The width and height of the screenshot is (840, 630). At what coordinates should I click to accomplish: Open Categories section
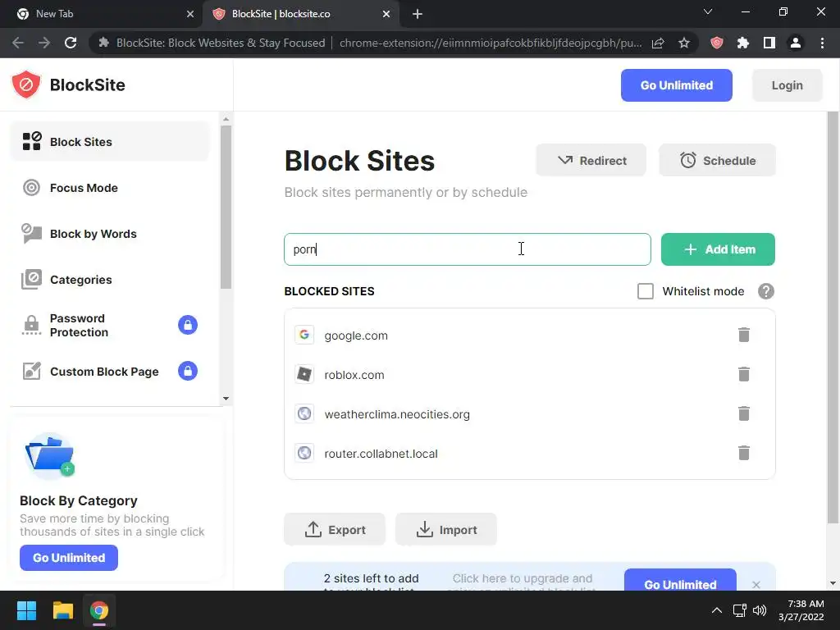110,280
